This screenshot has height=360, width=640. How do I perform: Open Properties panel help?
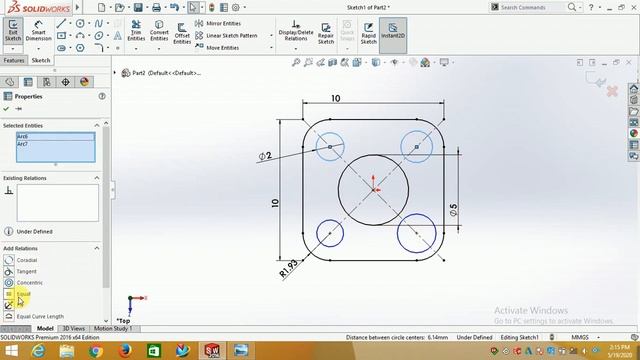click(x=102, y=96)
